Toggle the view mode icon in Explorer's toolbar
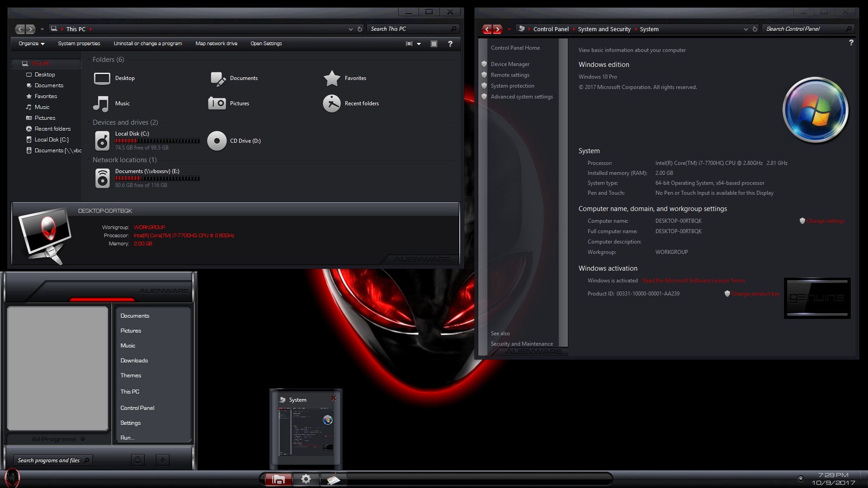 tap(409, 43)
